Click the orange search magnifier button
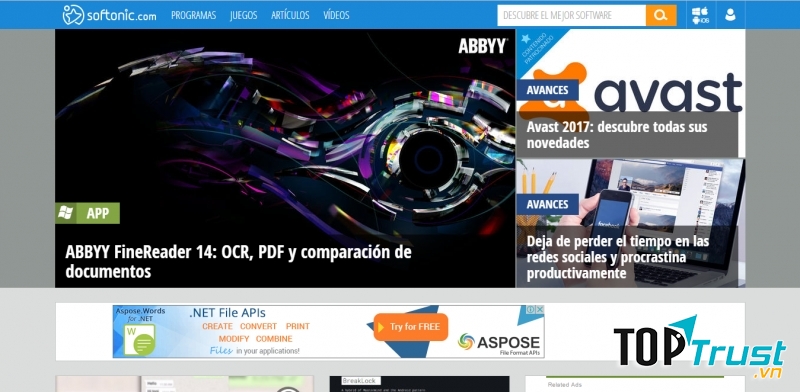 click(x=661, y=15)
